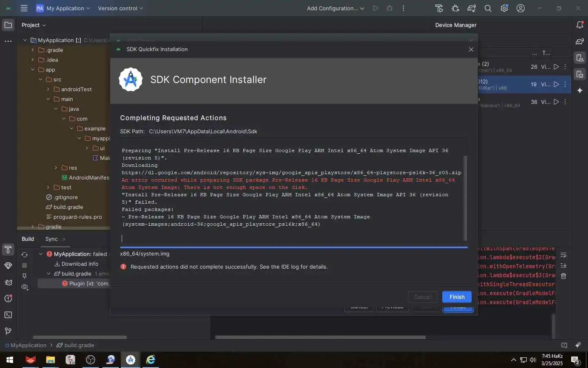Image resolution: width=588 pixels, height=368 pixels.
Task: Click the Rerun sync icon in Build panel
Action: click(24, 254)
